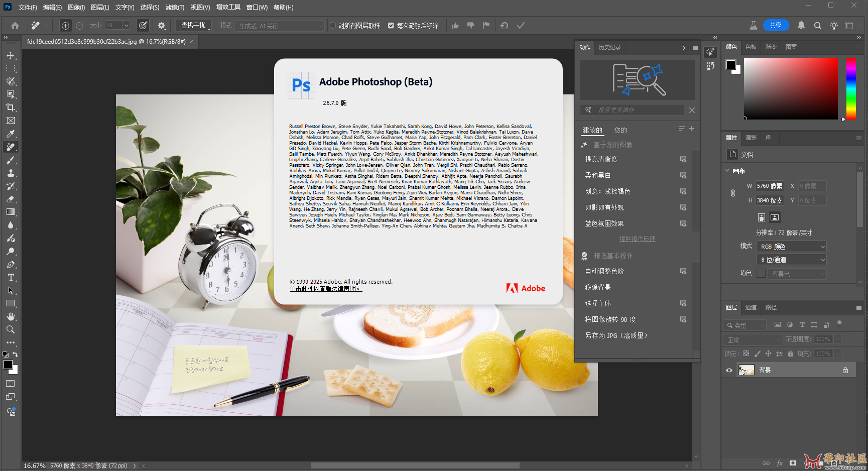The height and width of the screenshot is (471, 868).
Task: Click the 查找干扰 button
Action: coord(193,25)
